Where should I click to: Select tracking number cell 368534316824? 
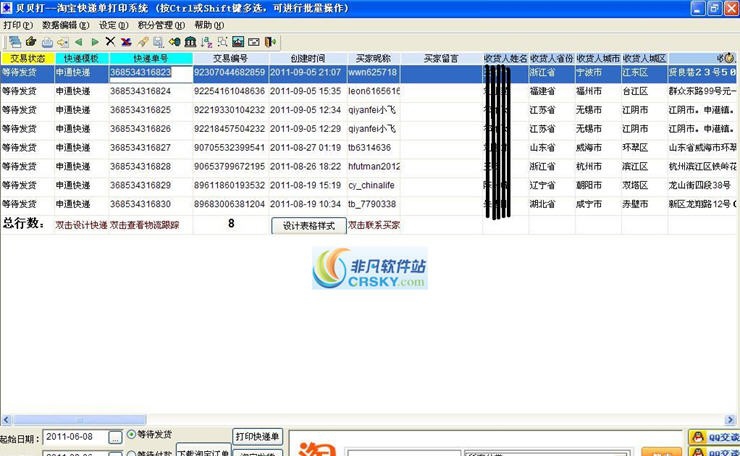coord(151,91)
